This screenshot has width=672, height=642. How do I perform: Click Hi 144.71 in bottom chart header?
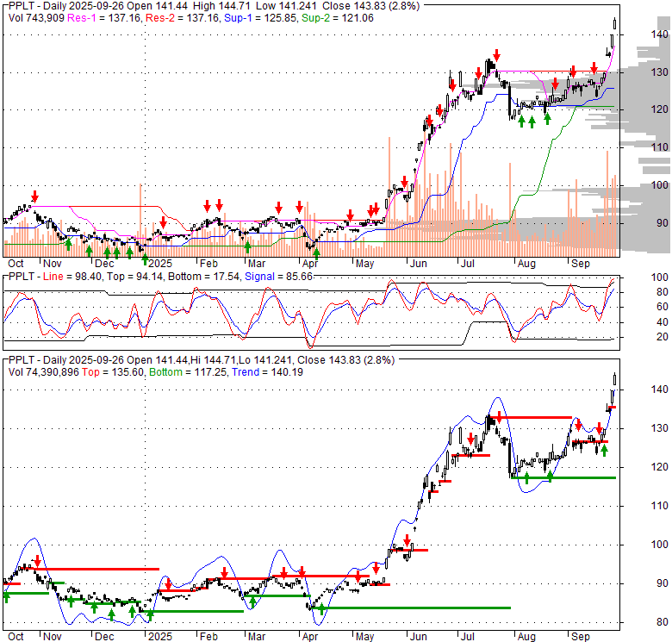(x=214, y=360)
